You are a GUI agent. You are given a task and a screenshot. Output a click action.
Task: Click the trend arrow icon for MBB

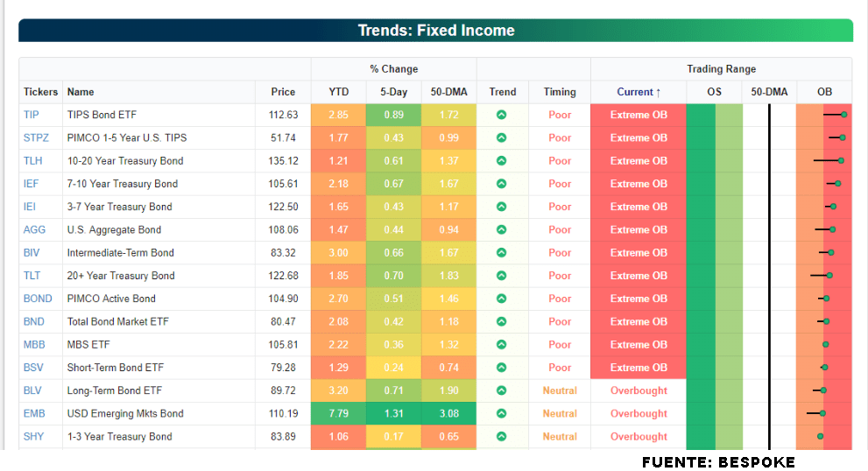(502, 345)
